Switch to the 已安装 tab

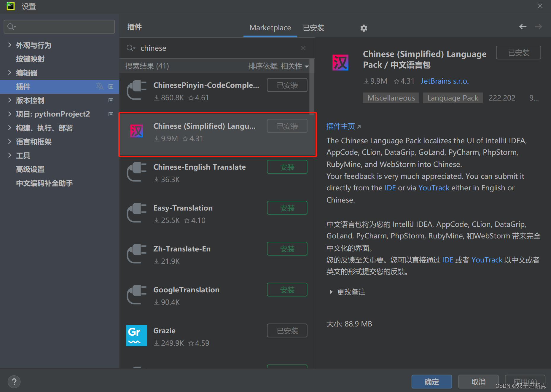pos(313,28)
